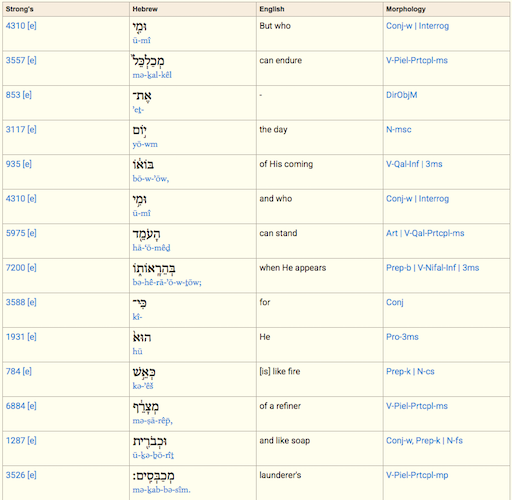
Task: Click the V-Piel-Prtcpl-mp morphology link
Action: point(417,475)
